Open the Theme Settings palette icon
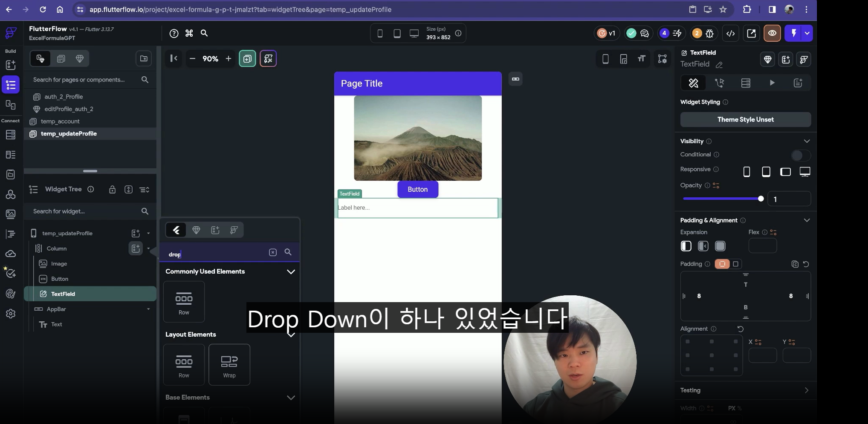This screenshot has width=868, height=424. [x=11, y=294]
